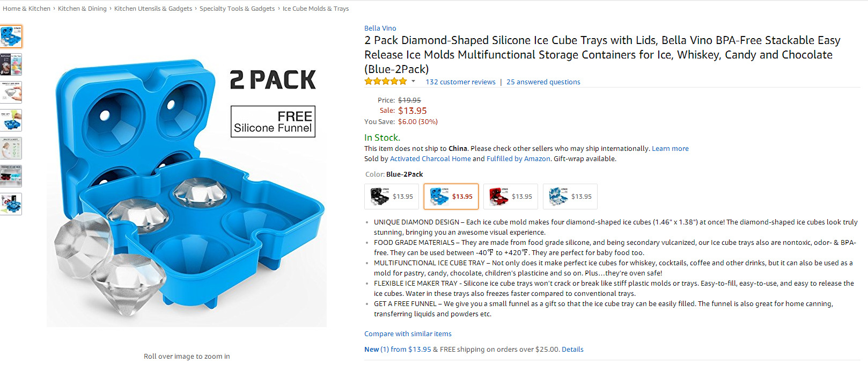Screen dimensions: 868x392
Task: Navigate to Kitchen Utensils & Gadgets breadcrumb
Action: point(153,9)
